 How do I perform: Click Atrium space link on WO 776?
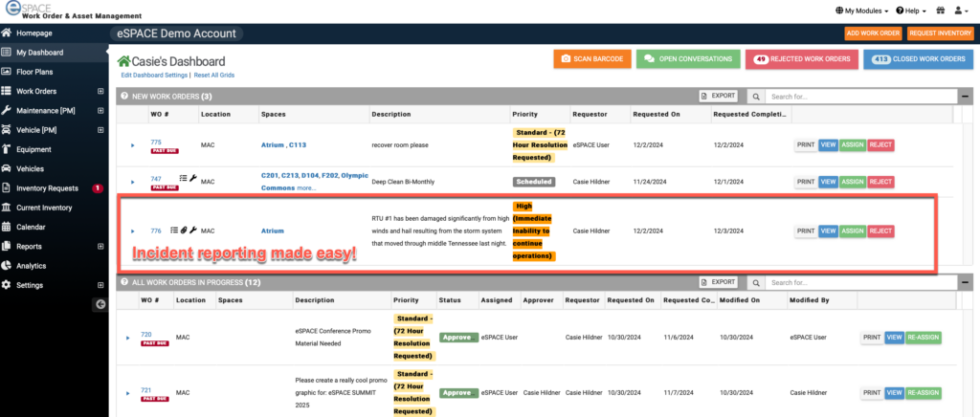pos(272,230)
